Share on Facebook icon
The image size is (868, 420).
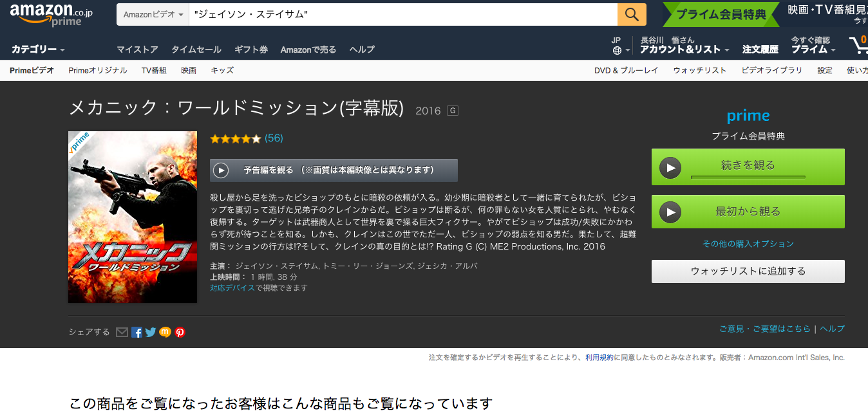[137, 332]
